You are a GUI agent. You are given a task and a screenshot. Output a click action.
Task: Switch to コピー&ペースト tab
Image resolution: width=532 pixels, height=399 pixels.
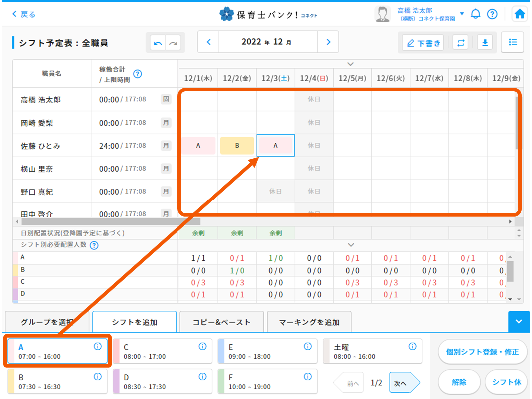pos(221,322)
